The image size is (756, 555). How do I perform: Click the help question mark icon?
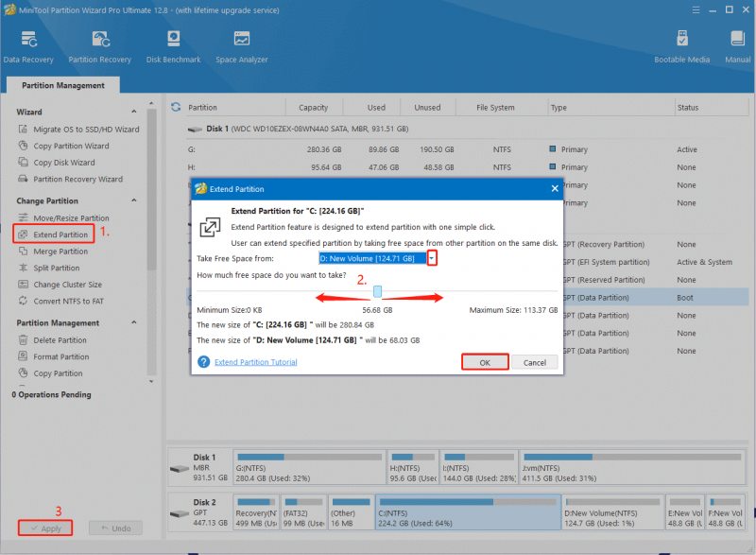coord(204,361)
